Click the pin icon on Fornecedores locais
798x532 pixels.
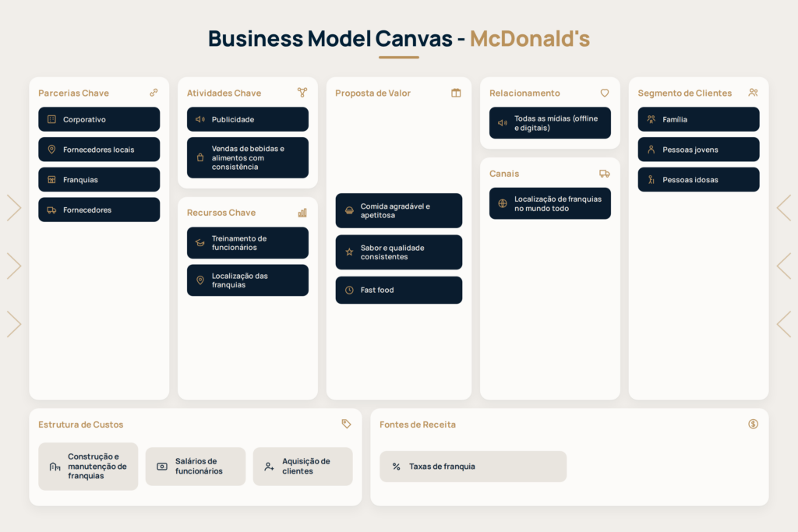click(51, 150)
